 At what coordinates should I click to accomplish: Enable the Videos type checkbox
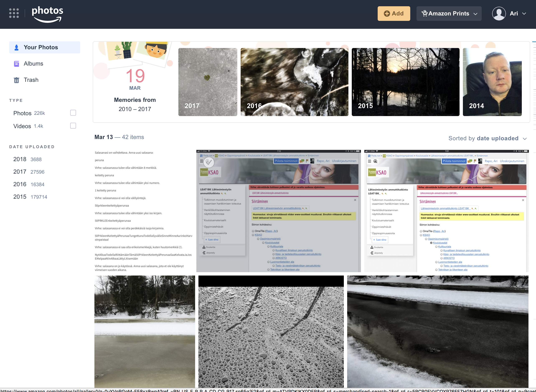(x=73, y=126)
